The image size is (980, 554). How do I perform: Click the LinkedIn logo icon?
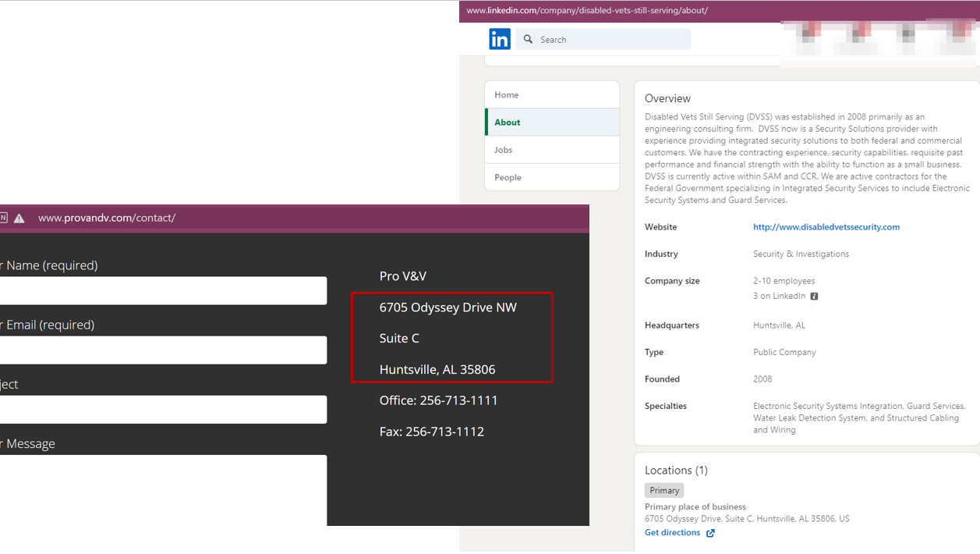click(x=500, y=39)
